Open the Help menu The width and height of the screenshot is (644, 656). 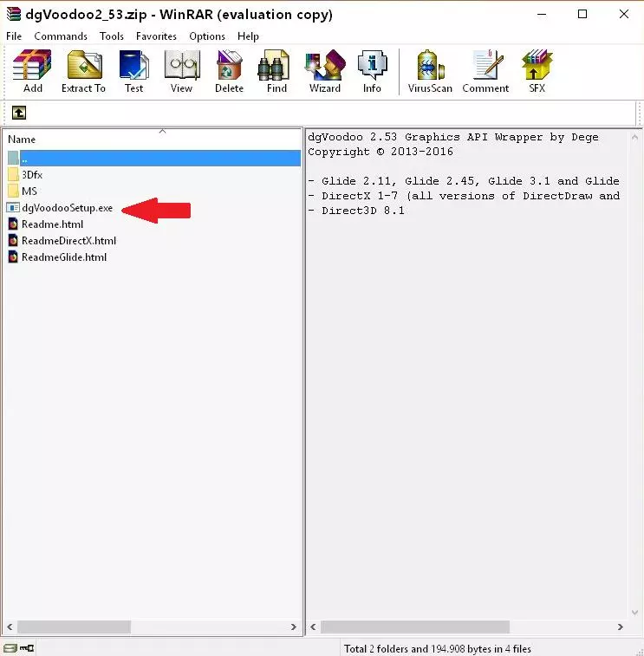(248, 36)
